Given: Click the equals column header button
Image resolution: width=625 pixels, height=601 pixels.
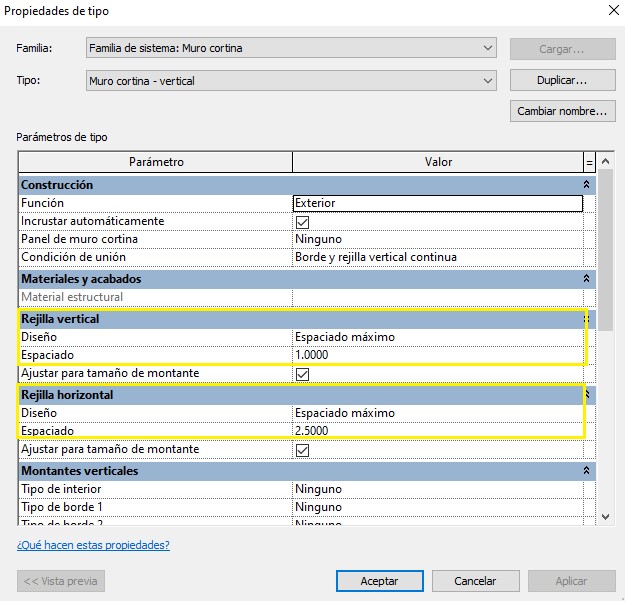Looking at the screenshot, I should point(589,162).
